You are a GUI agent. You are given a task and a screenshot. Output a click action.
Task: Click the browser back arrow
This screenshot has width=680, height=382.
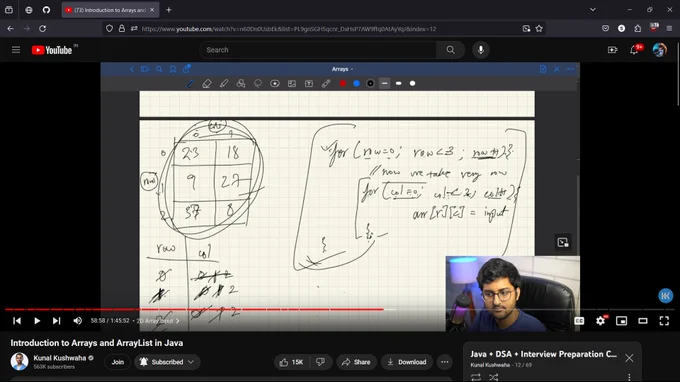(10, 29)
